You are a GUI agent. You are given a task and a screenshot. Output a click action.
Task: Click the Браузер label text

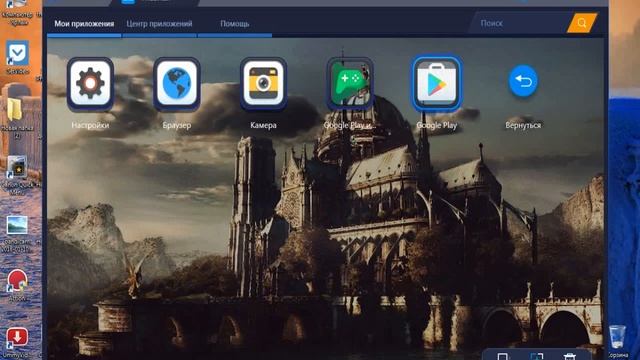pyautogui.click(x=177, y=125)
